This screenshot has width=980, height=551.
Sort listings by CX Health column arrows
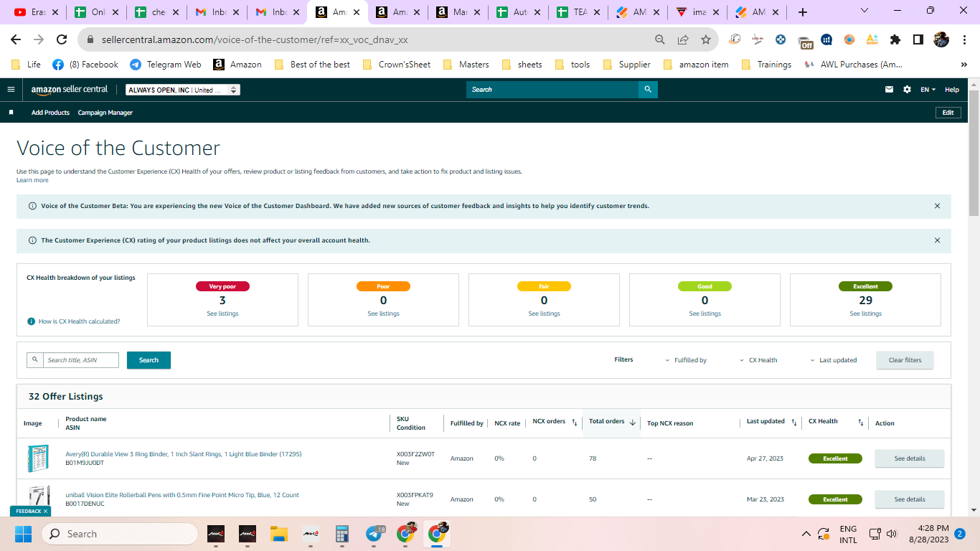pyautogui.click(x=860, y=423)
